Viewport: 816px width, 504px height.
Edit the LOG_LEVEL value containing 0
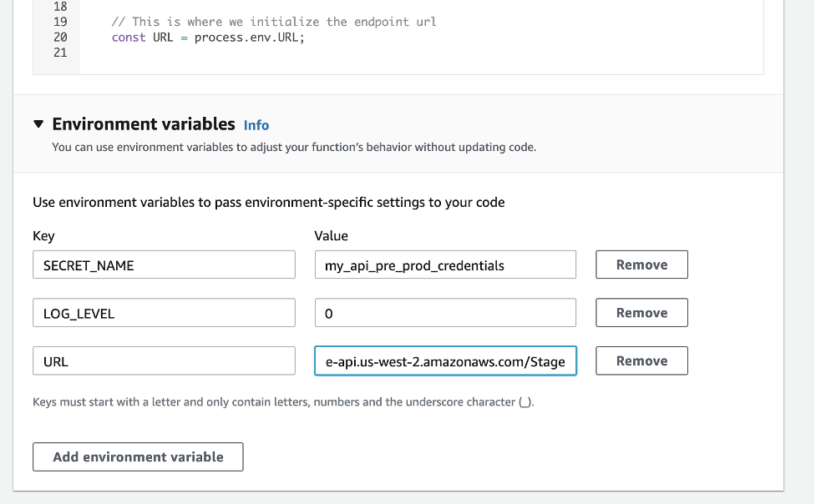click(x=445, y=312)
